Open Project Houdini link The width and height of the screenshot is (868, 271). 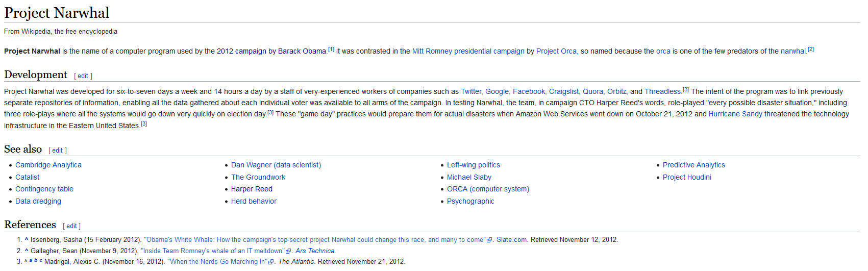pos(687,177)
